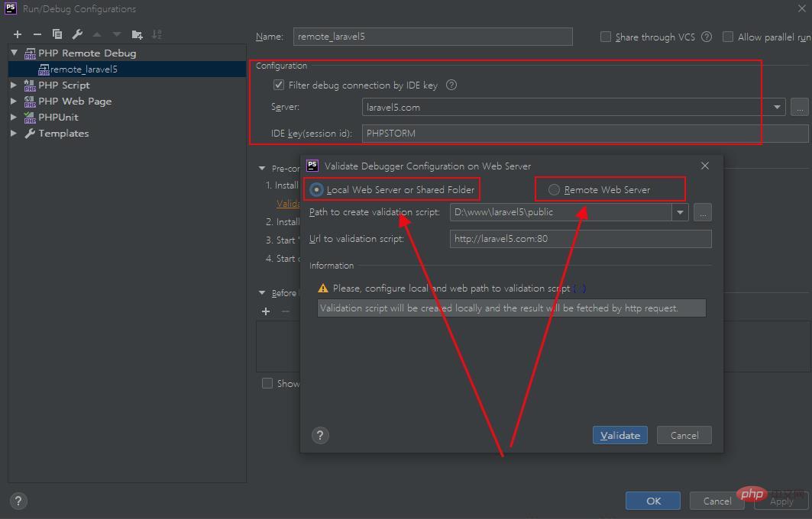Help icon beside Filter debug connection
This screenshot has height=519, width=812.
click(451, 85)
